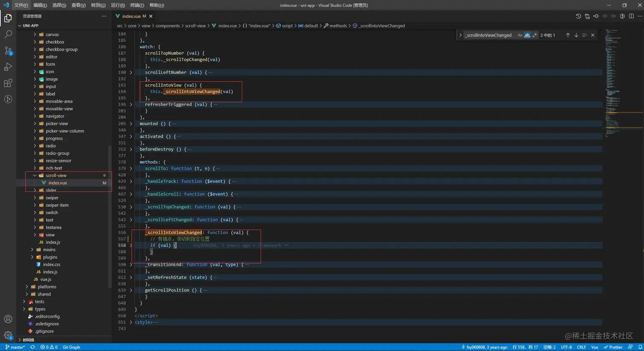Image resolution: width=644 pixels, height=351 pixels.
Task: Open the 终端(T) menu
Action: click(x=137, y=5)
